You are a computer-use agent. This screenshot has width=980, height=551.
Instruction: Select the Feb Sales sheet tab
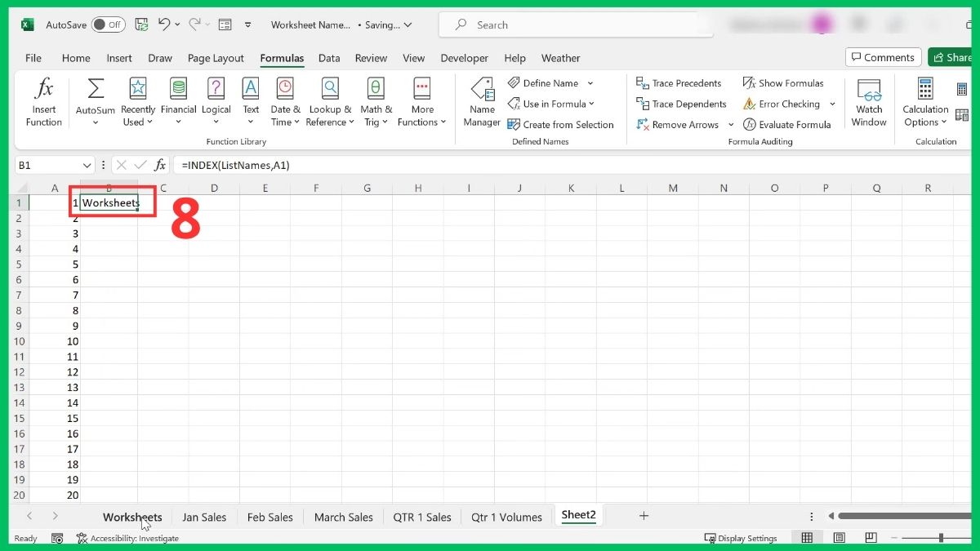(x=269, y=516)
